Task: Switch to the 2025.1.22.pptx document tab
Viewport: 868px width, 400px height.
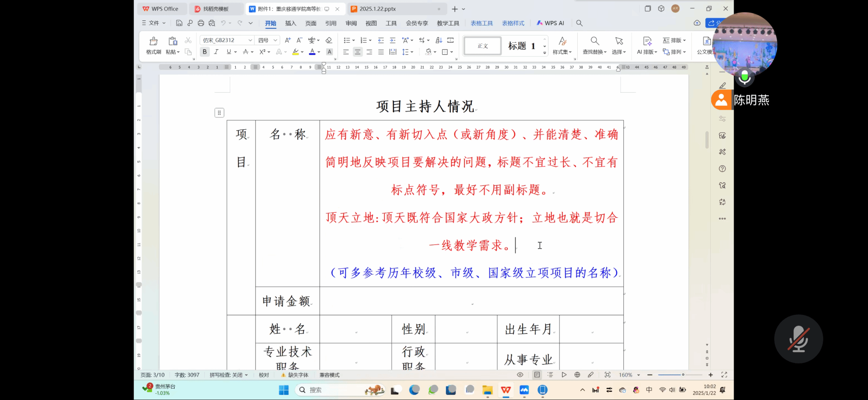Action: point(377,9)
